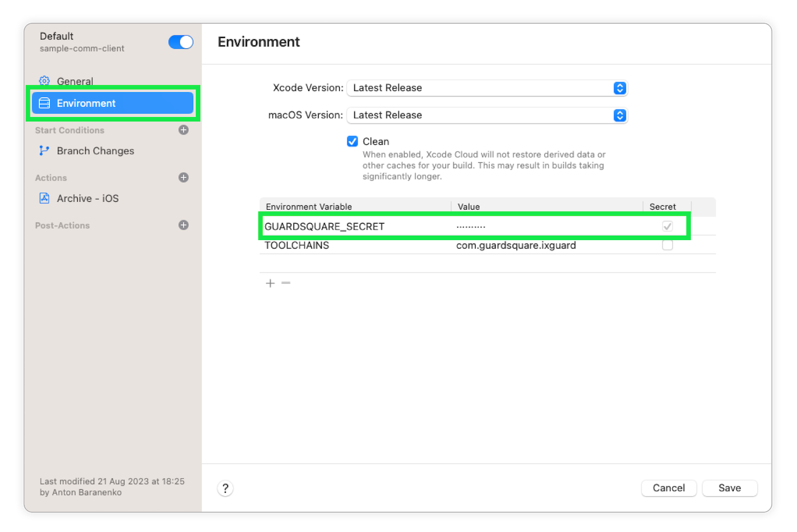Change Latest Release in Xcode Version selector
The image size is (797, 532).
tap(487, 88)
